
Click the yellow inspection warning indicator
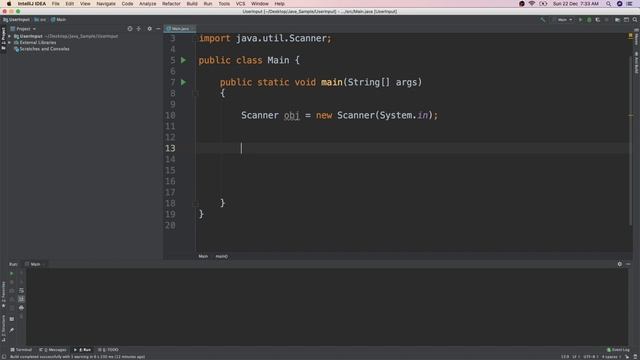coord(630,36)
